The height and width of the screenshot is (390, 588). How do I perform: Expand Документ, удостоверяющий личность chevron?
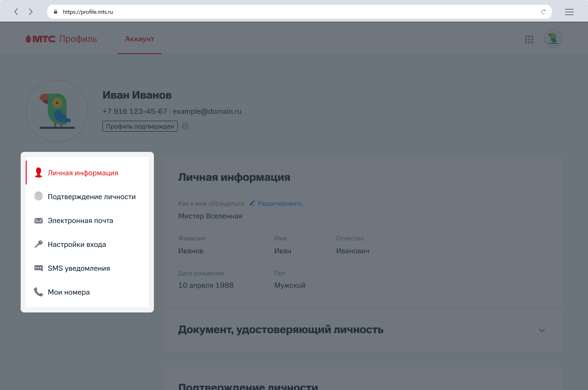pyautogui.click(x=542, y=330)
